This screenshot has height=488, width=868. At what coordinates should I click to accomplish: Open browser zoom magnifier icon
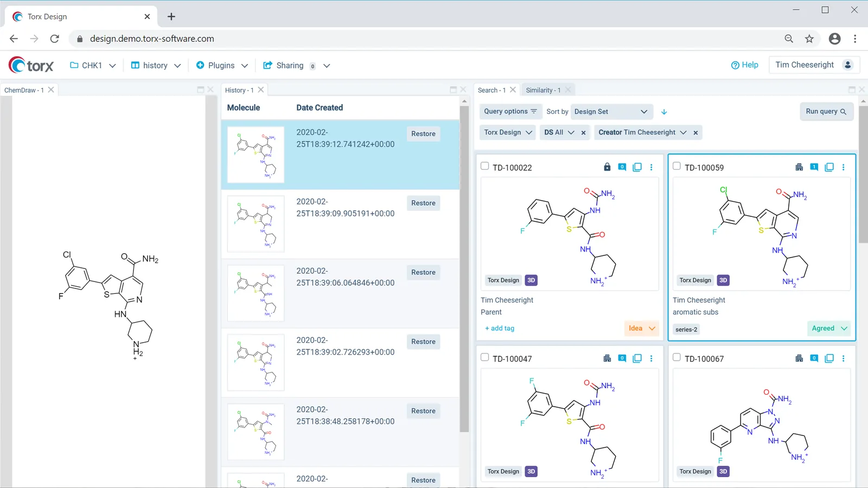[789, 38]
